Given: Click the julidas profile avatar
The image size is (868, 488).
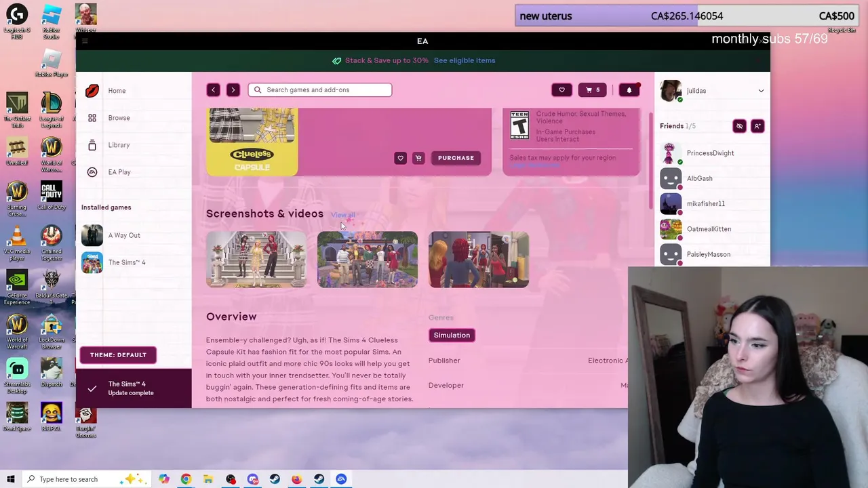Looking at the screenshot, I should point(671,91).
